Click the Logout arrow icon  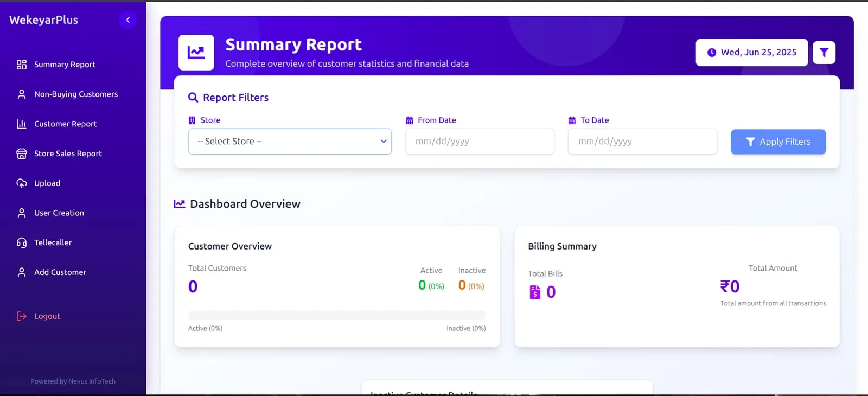pos(22,316)
